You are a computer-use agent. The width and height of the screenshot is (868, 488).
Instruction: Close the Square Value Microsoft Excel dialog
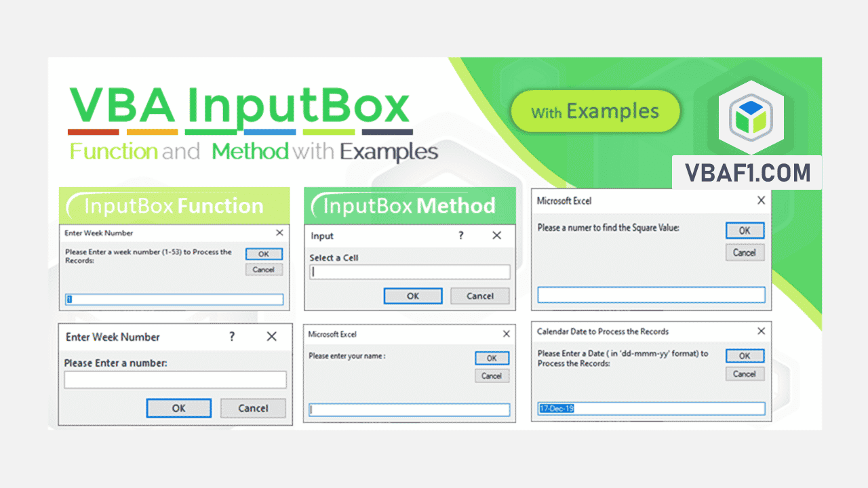pos(761,200)
